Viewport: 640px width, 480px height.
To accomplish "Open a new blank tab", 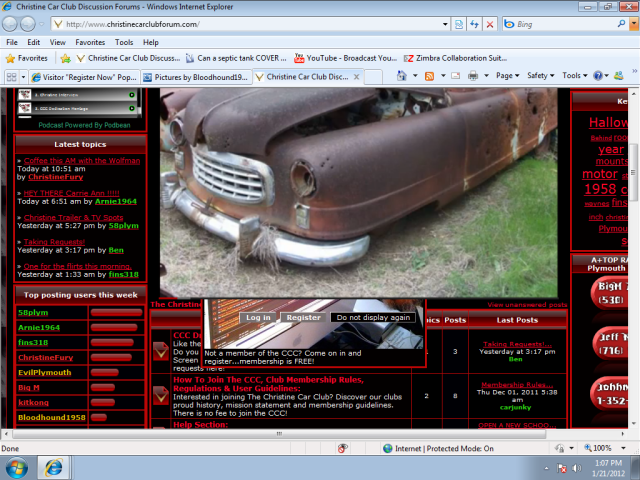I will click(x=373, y=77).
